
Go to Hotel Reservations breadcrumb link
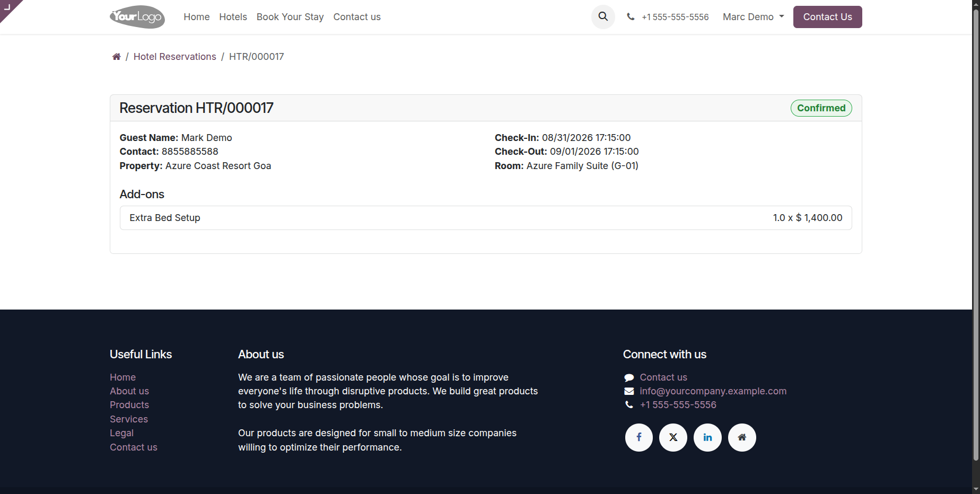pos(175,57)
